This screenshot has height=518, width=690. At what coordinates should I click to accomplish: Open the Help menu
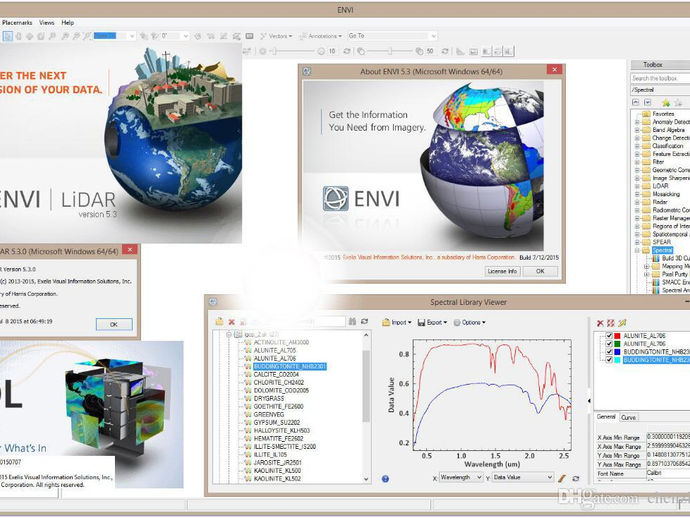(67, 22)
